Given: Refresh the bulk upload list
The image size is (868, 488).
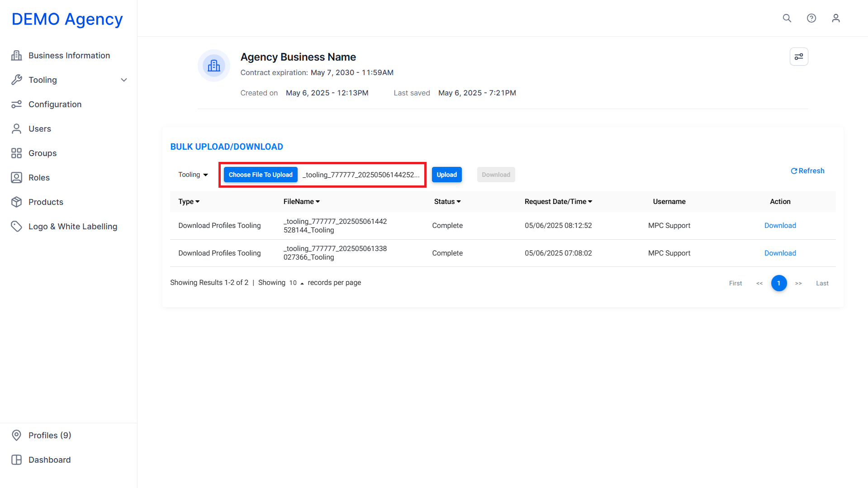Looking at the screenshot, I should coord(807,171).
